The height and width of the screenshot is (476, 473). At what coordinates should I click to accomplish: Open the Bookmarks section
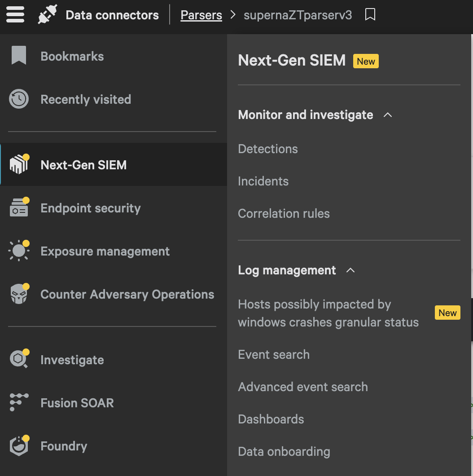[x=72, y=56]
